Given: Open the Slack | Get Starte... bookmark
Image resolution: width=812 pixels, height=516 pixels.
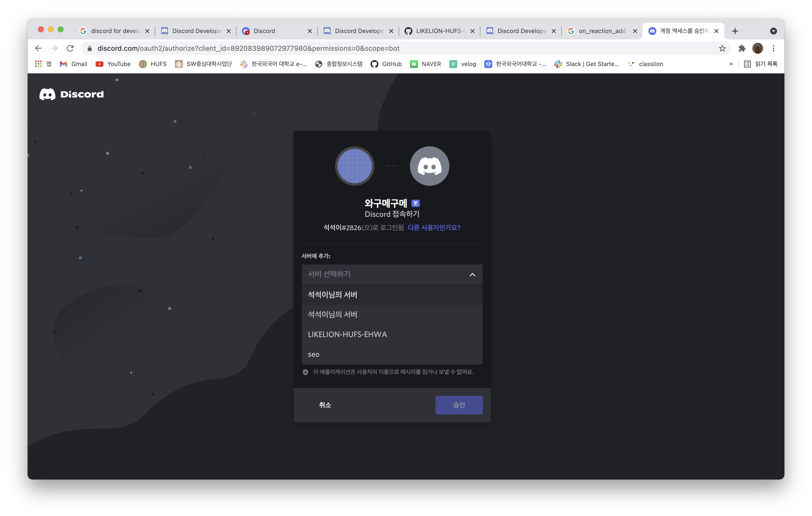Looking at the screenshot, I should click(587, 64).
